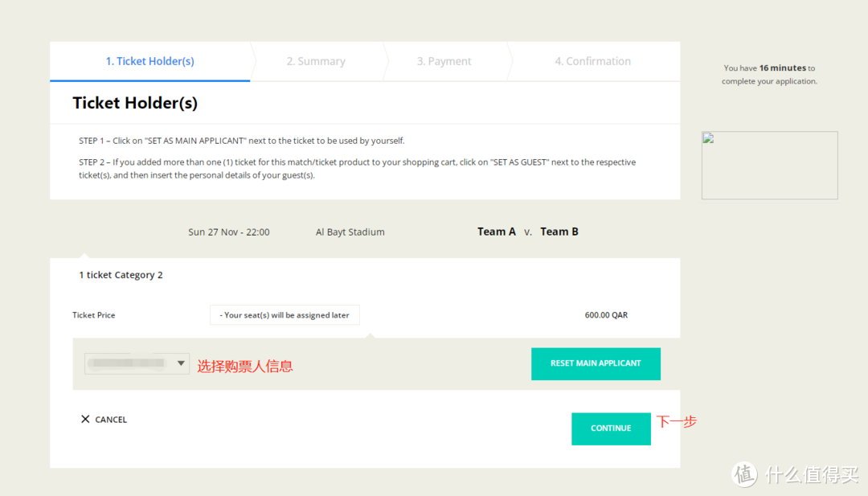Select the '1 ticket Category 2' label
868x496 pixels.
point(121,275)
